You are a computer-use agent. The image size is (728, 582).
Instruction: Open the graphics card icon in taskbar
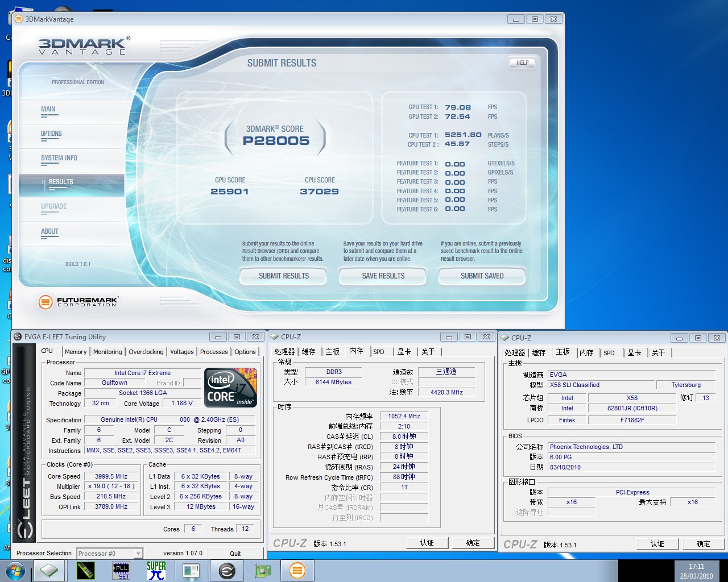click(262, 571)
